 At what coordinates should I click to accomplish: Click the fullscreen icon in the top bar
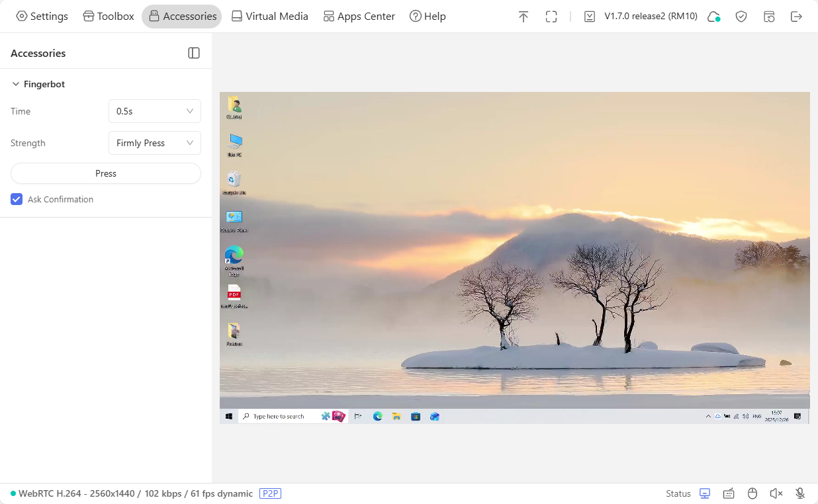tap(551, 17)
